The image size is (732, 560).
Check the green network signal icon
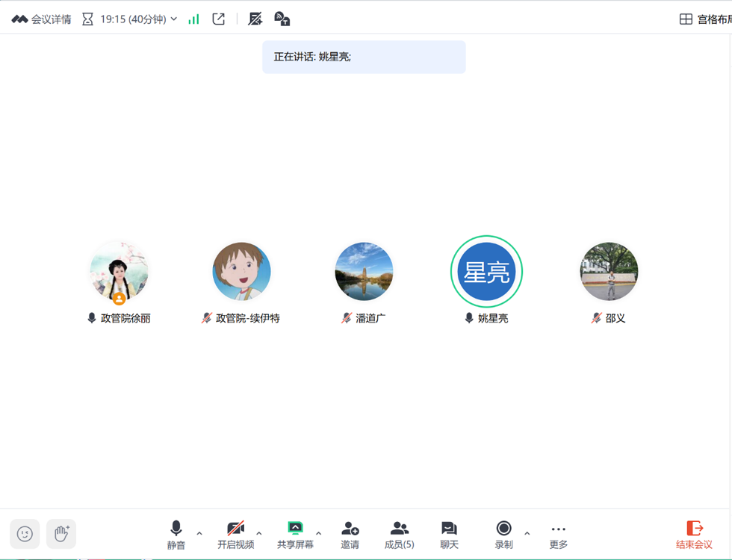194,19
